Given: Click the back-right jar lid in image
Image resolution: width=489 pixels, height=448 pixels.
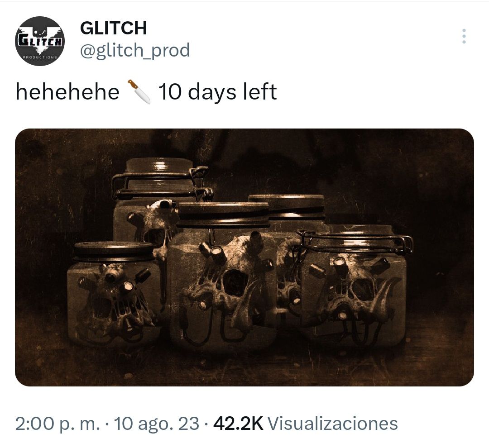Looking at the screenshot, I should [x=287, y=206].
